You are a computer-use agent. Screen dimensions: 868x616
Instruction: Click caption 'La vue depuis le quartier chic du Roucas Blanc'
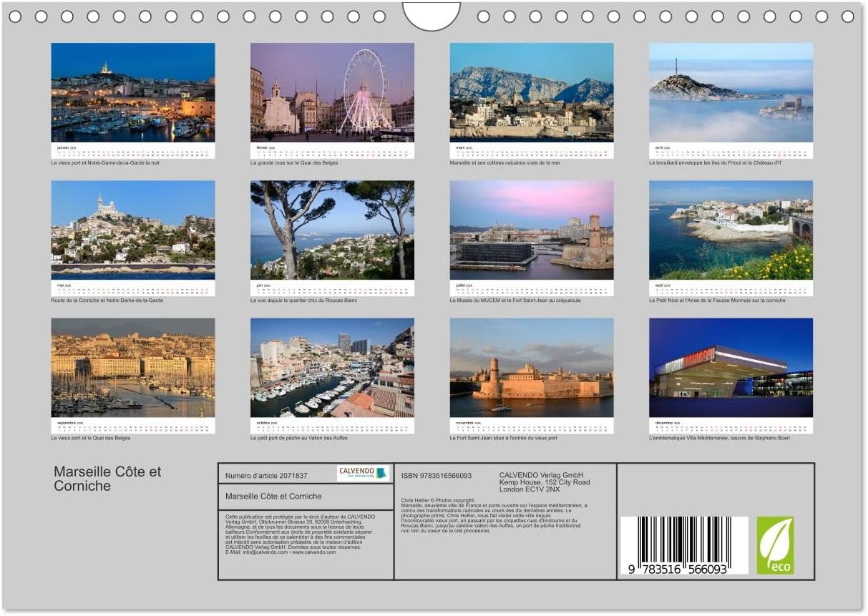(x=303, y=300)
